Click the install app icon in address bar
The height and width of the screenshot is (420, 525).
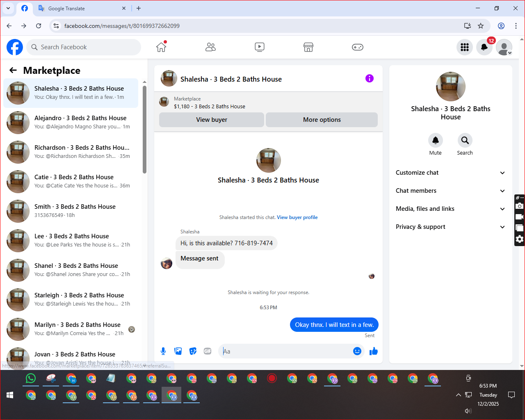[x=468, y=26]
